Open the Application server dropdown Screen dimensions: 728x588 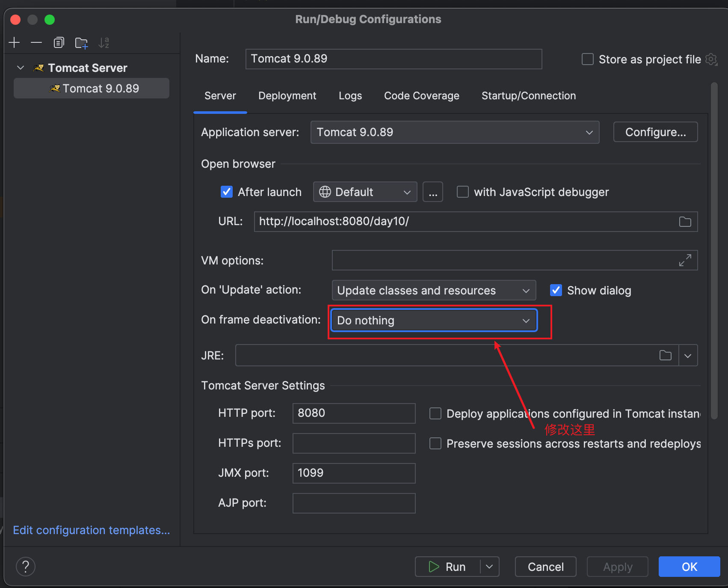pyautogui.click(x=454, y=132)
